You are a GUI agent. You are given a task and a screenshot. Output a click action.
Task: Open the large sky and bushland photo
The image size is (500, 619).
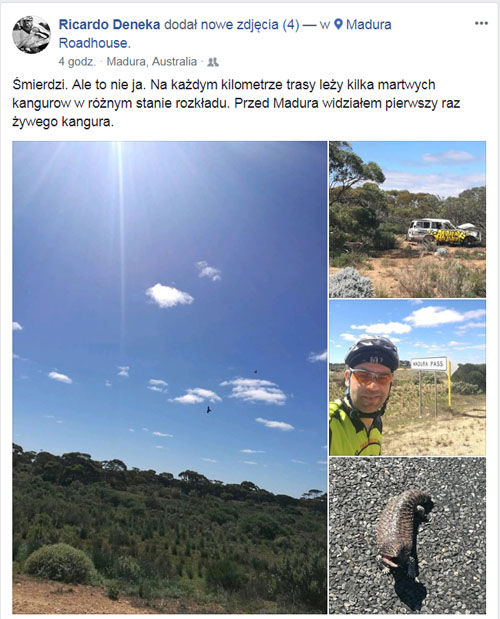coord(170,377)
